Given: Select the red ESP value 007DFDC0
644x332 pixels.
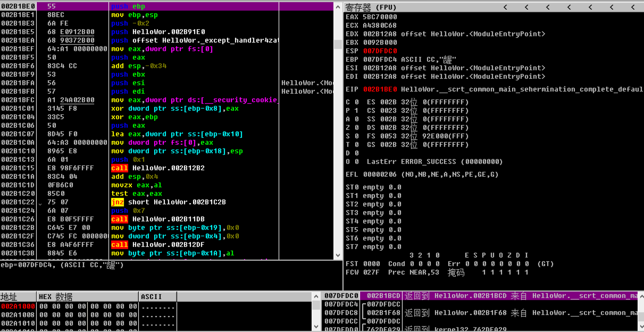Looking at the screenshot, I should [380, 51].
